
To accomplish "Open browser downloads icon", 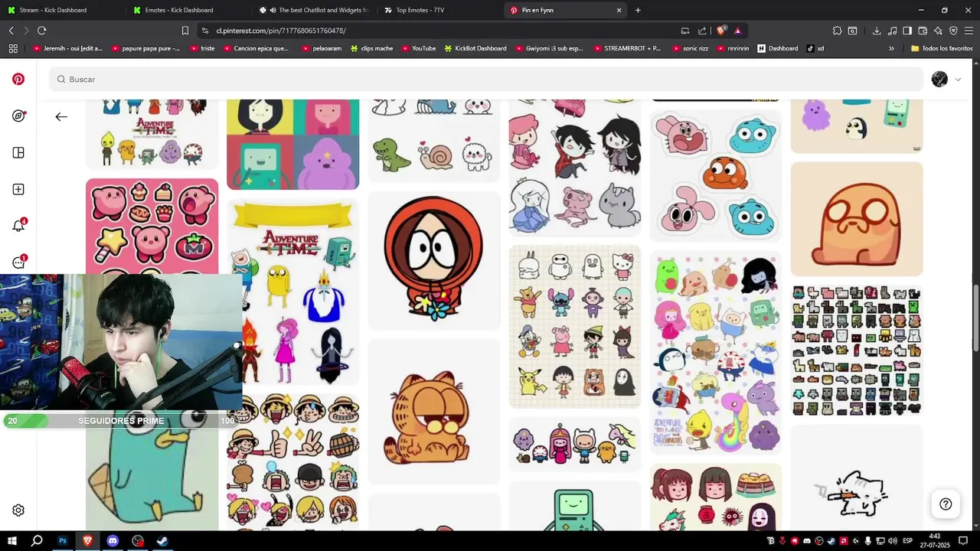I will tap(877, 31).
